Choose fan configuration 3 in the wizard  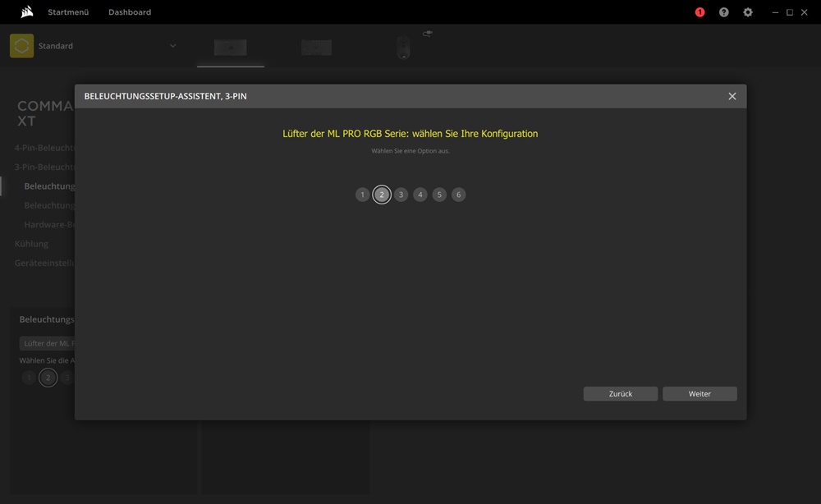pos(401,195)
